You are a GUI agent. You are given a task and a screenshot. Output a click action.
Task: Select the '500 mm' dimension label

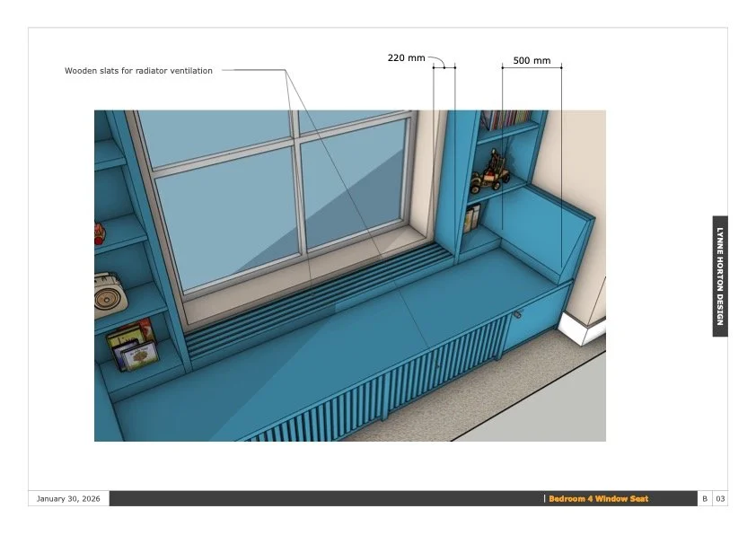(532, 61)
